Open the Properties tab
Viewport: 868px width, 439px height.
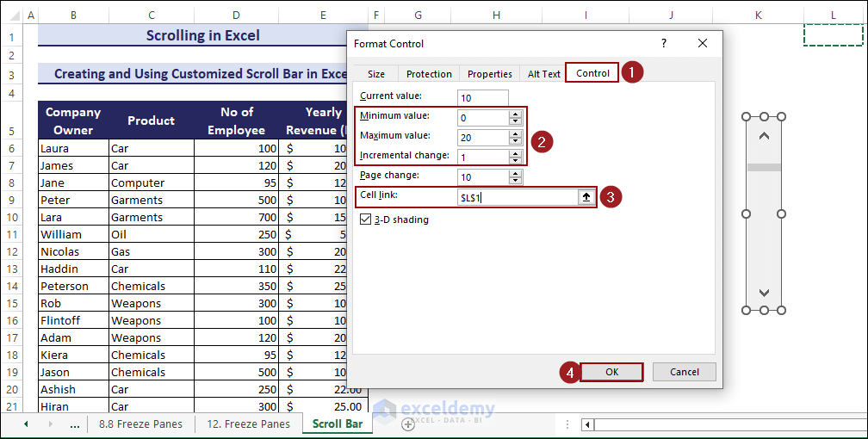point(489,74)
